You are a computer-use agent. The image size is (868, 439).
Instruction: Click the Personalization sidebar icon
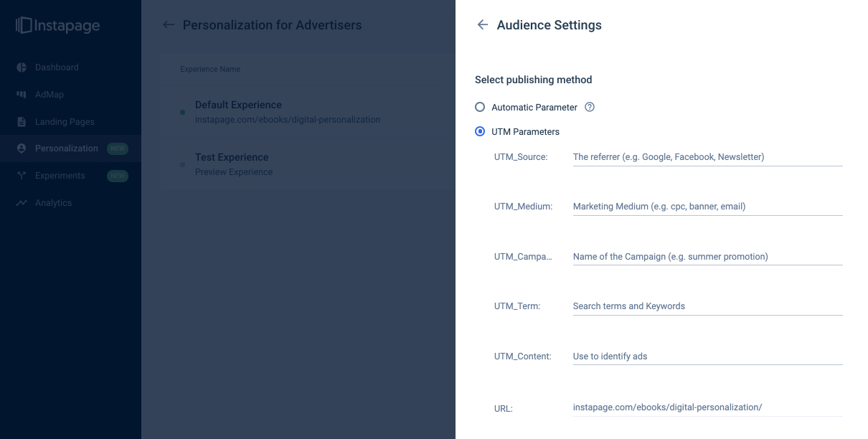click(22, 148)
